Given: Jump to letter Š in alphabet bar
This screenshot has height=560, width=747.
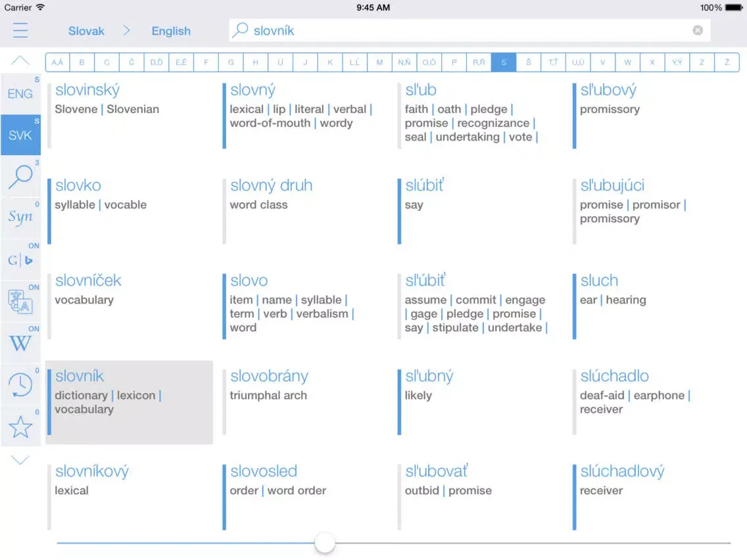Looking at the screenshot, I should tap(529, 62).
